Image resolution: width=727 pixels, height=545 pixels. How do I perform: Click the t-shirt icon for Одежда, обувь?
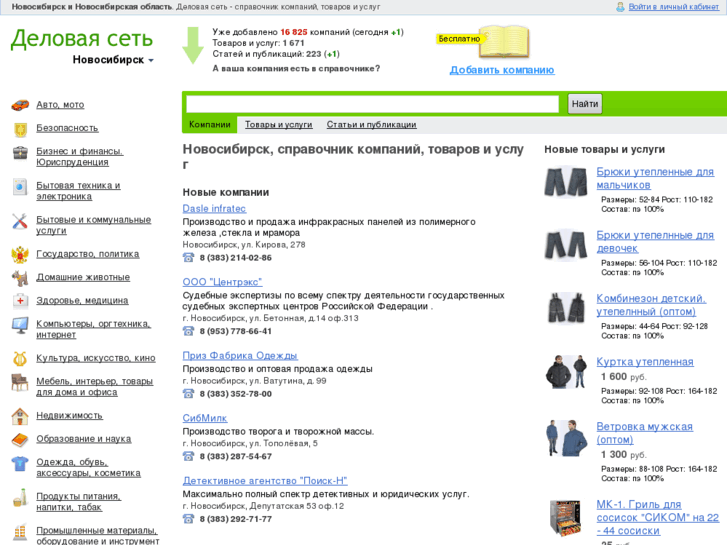[20, 464]
